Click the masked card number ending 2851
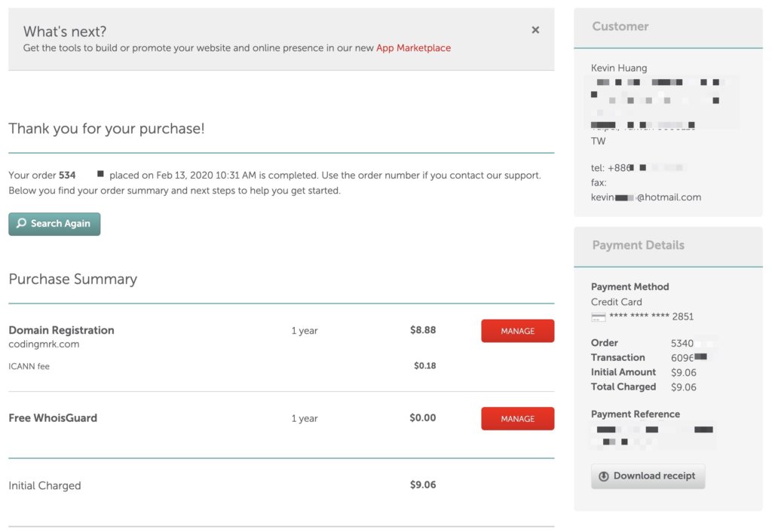Image resolution: width=772 pixels, height=532 pixels. (x=651, y=316)
